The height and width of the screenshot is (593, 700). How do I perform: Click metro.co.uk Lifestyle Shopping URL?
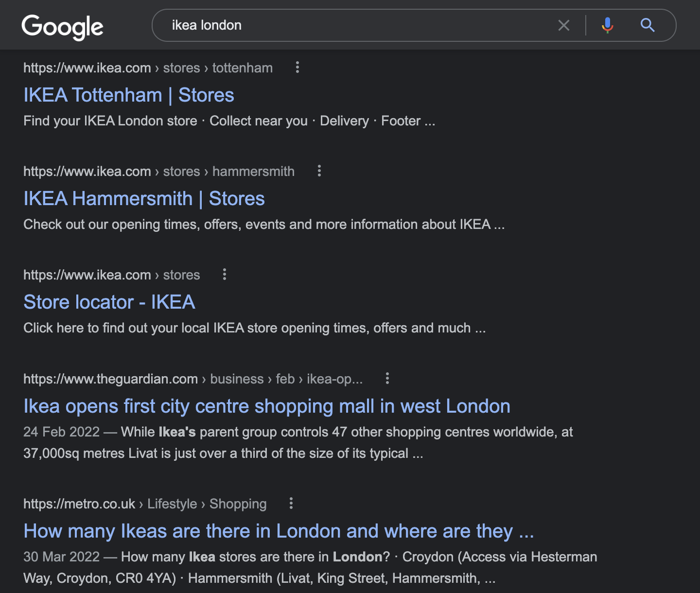pyautogui.click(x=145, y=504)
